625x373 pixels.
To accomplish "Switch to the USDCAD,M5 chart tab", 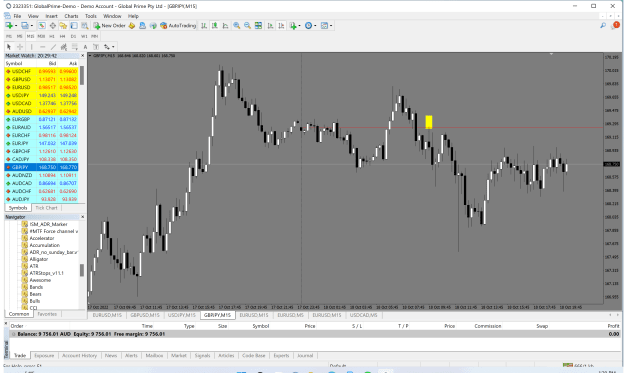I will click(364, 315).
